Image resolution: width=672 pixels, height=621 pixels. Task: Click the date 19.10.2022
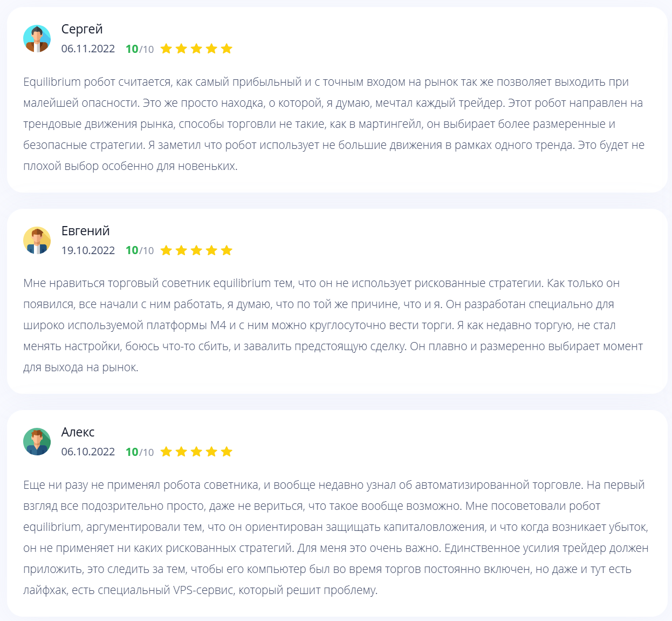[x=88, y=250]
